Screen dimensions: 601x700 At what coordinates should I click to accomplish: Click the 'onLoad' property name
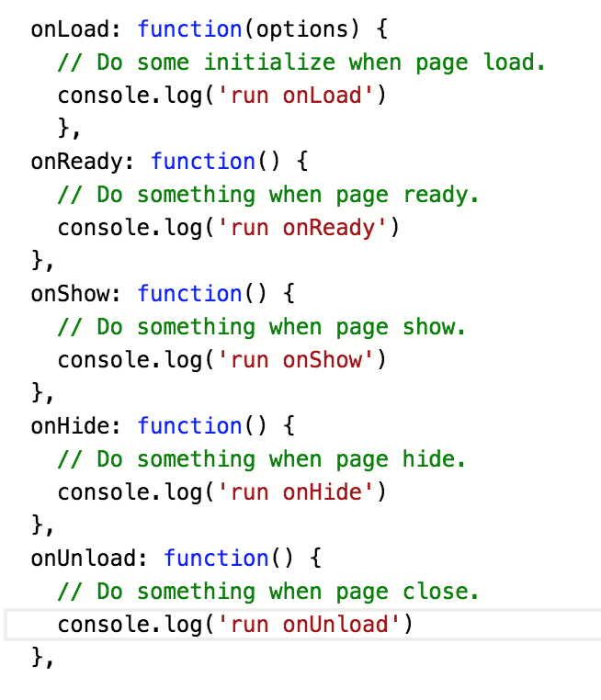(x=70, y=29)
